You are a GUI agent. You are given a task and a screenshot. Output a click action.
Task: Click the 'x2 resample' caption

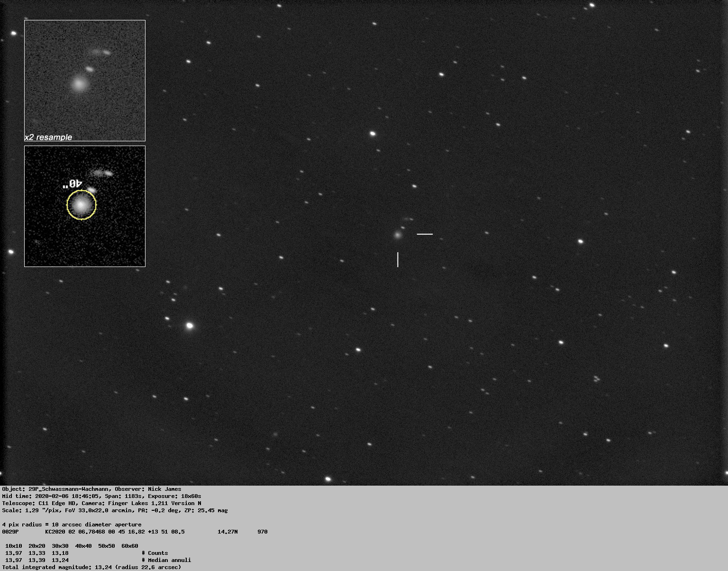click(x=48, y=137)
